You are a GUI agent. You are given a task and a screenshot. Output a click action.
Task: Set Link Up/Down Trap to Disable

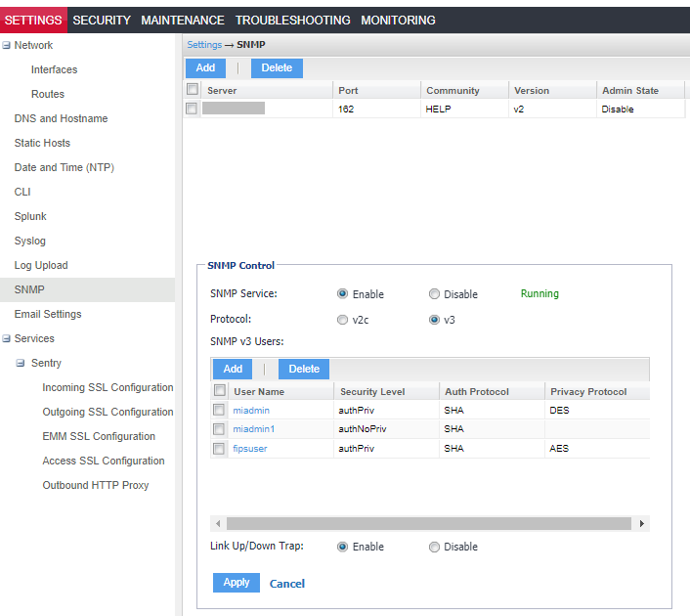tap(434, 547)
